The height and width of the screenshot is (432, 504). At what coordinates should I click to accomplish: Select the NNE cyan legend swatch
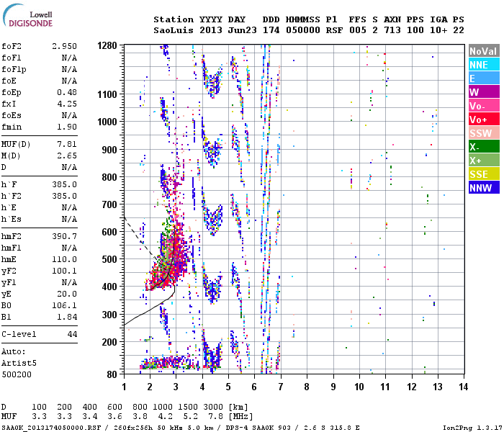[x=484, y=65]
